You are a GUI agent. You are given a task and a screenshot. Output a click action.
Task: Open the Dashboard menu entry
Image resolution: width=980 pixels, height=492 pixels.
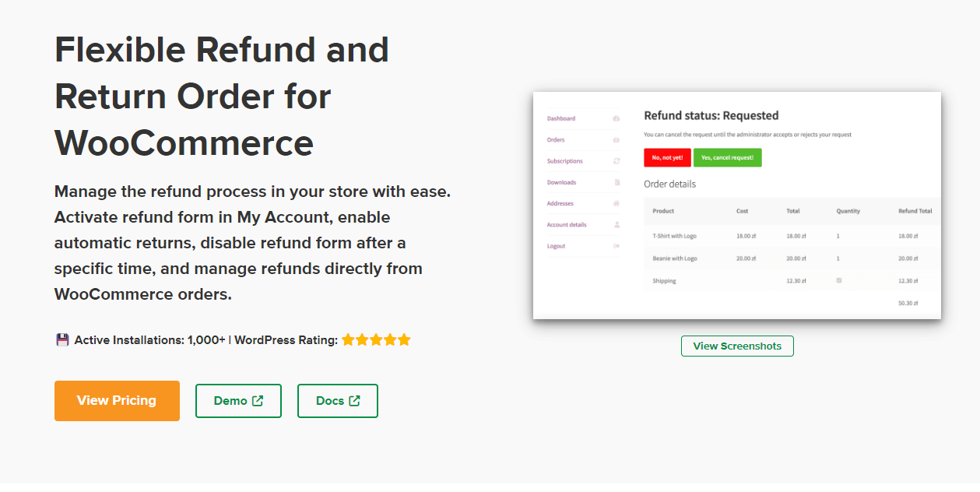pos(562,118)
